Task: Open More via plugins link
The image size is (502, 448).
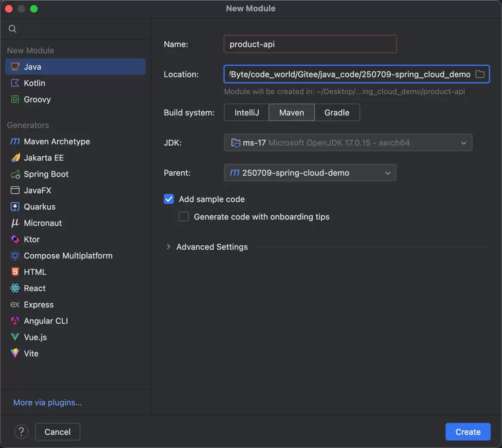Action: (47, 402)
